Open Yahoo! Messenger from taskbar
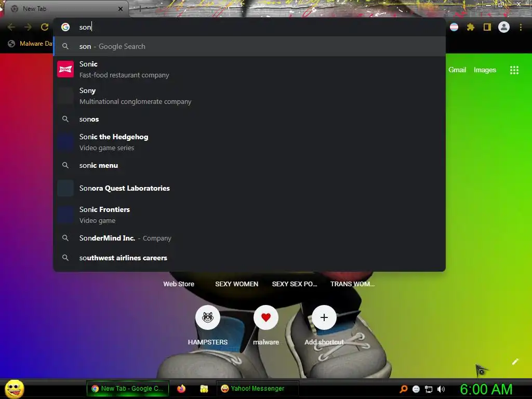This screenshot has height=399, width=532. pos(257,389)
